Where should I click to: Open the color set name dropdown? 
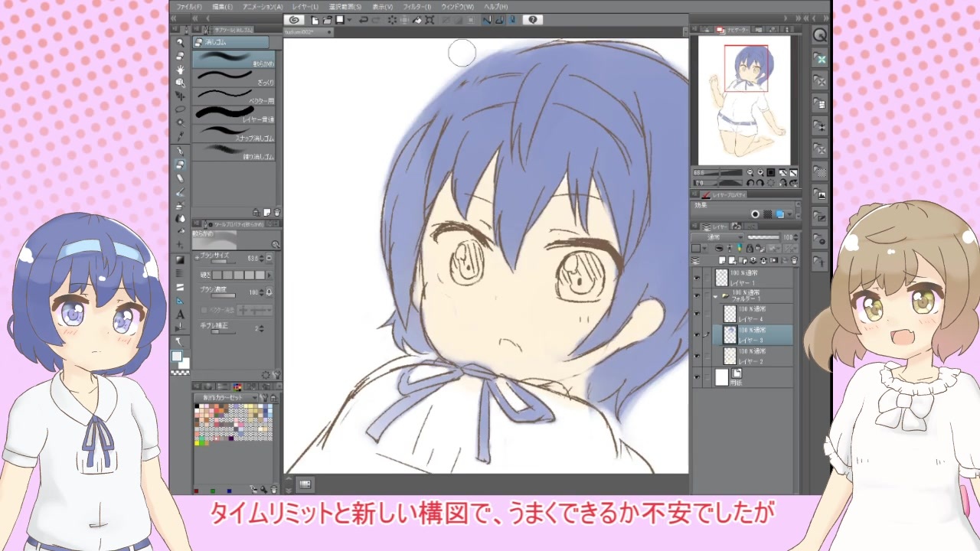click(226, 398)
